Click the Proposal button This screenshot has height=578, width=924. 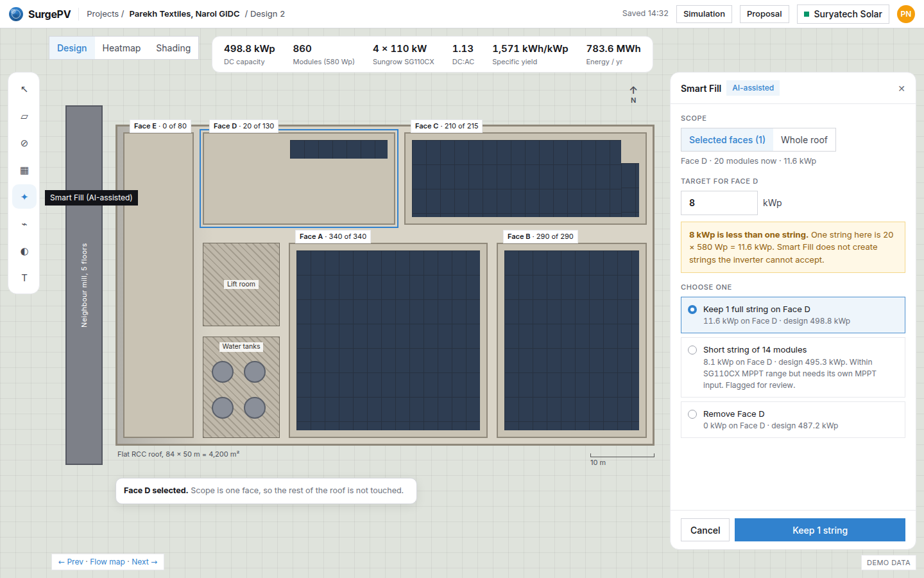tap(764, 14)
